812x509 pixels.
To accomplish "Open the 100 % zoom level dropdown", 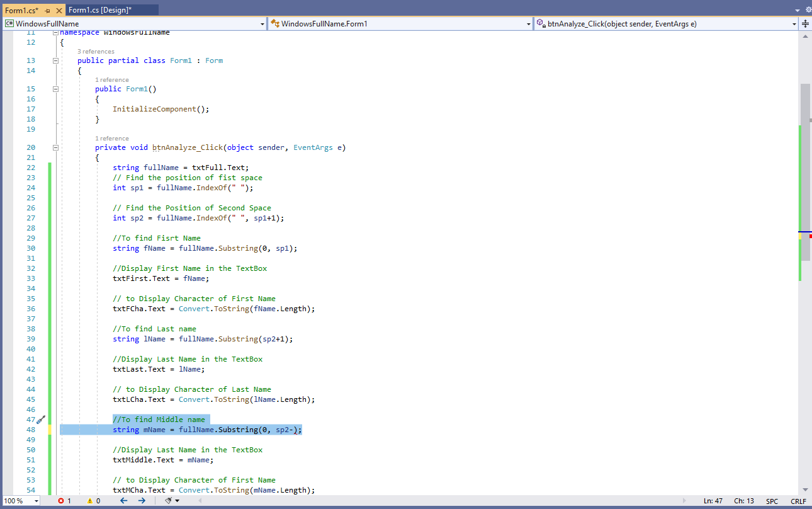I will tap(35, 501).
